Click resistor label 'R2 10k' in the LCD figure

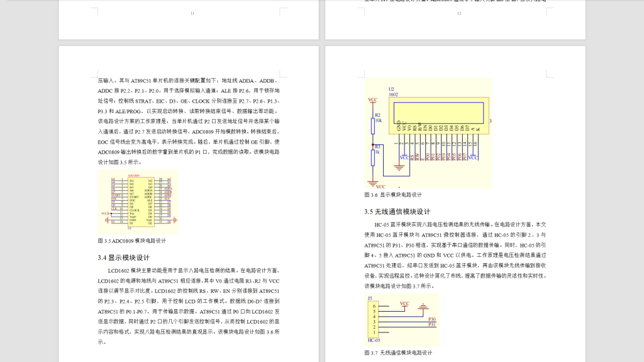tap(378, 118)
